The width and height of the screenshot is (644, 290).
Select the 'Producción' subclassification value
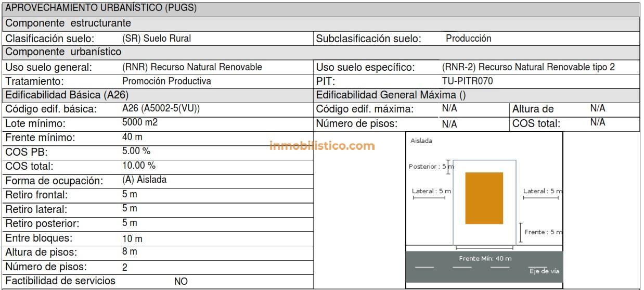pos(468,39)
